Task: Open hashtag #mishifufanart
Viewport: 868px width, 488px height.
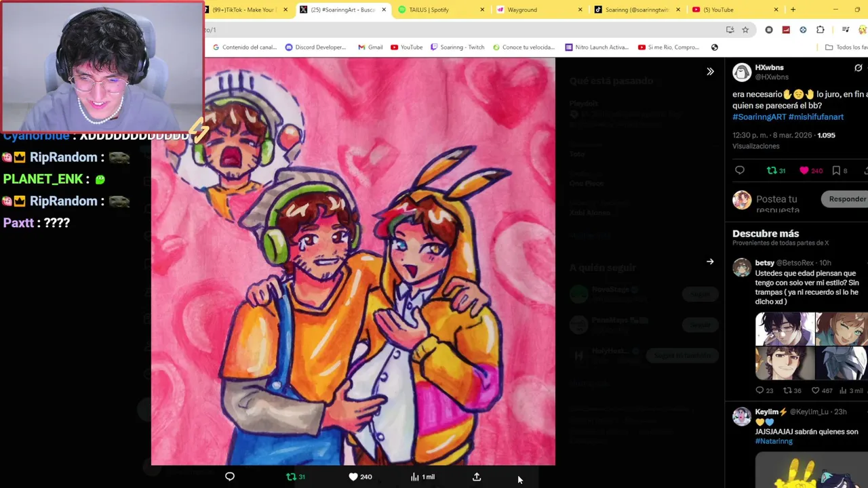Action: 816,117
